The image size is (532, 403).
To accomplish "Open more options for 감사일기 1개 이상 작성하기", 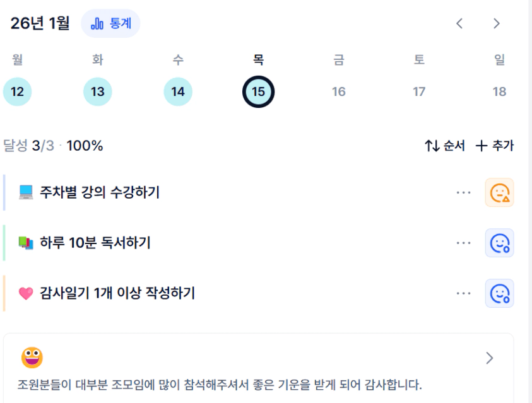I will click(x=463, y=293).
